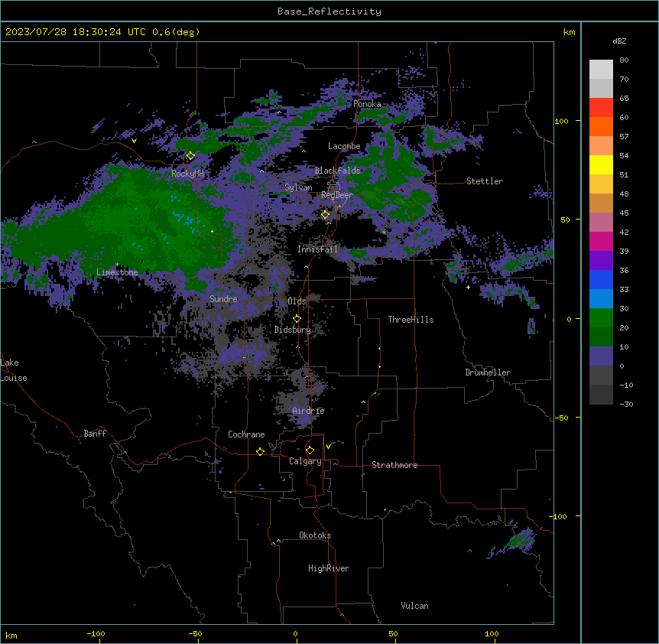Image resolution: width=659 pixels, height=644 pixels.
Task: Click the HighRiver label
Action: [x=329, y=568]
